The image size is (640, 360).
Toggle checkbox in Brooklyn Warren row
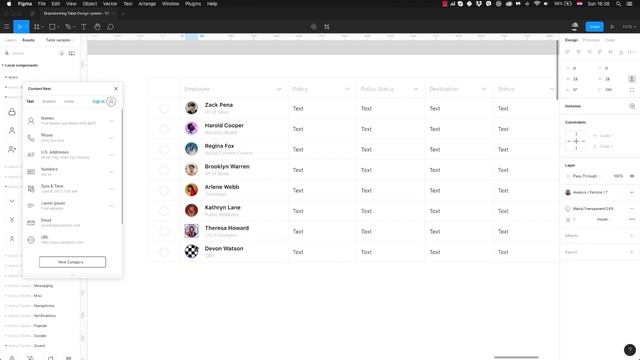click(x=164, y=170)
